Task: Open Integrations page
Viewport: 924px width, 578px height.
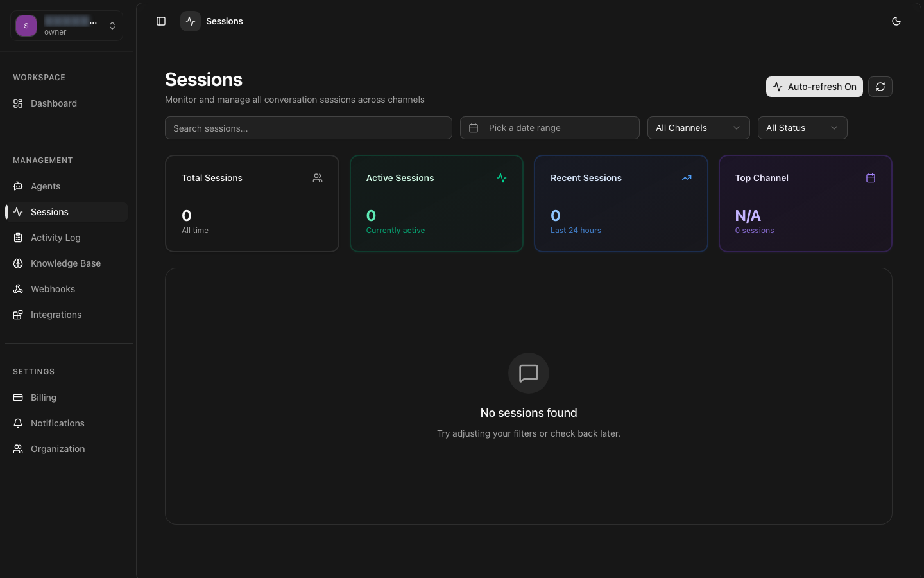Action: [x=67, y=315]
